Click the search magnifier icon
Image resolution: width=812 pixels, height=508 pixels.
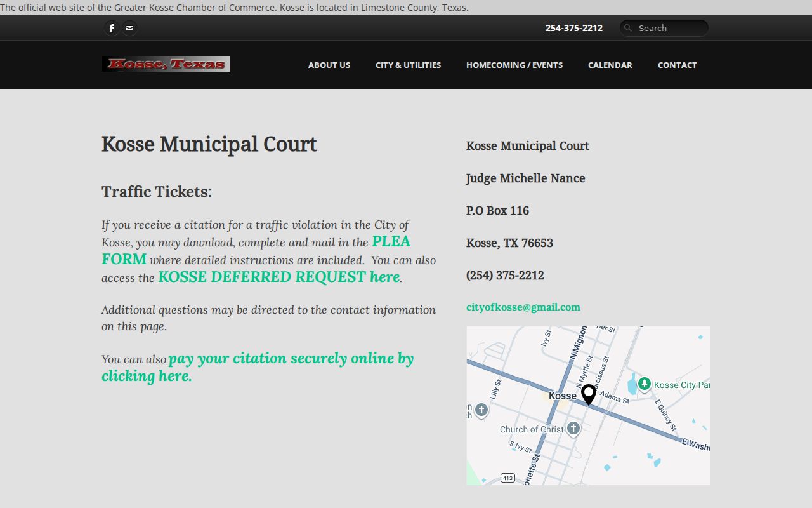pos(628,28)
